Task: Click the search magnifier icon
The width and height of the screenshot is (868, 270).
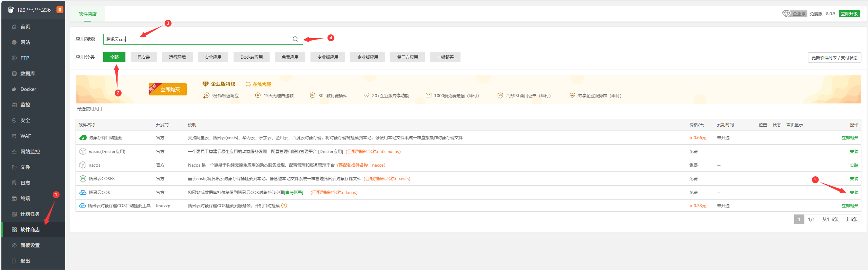Action: (x=296, y=39)
